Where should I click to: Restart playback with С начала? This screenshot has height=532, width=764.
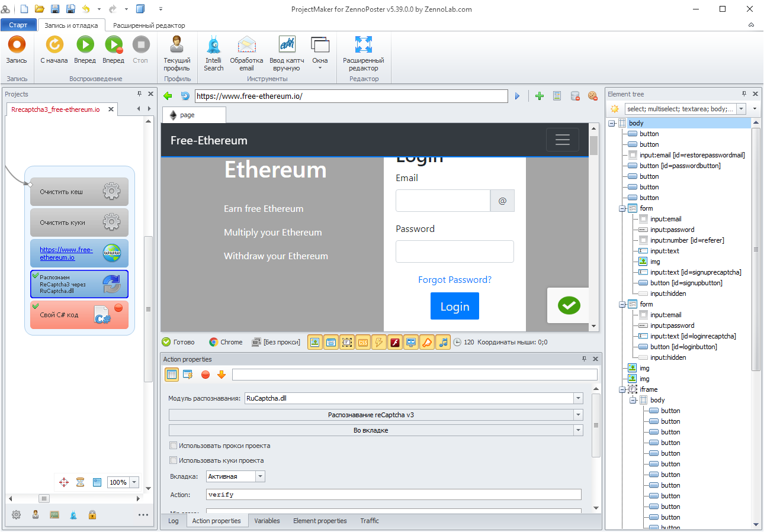click(54, 50)
